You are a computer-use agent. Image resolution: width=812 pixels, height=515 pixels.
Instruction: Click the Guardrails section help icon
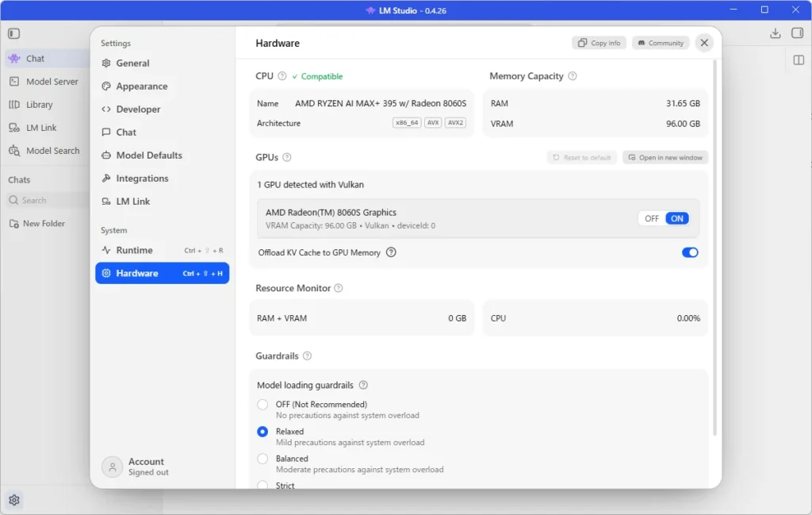coord(307,356)
